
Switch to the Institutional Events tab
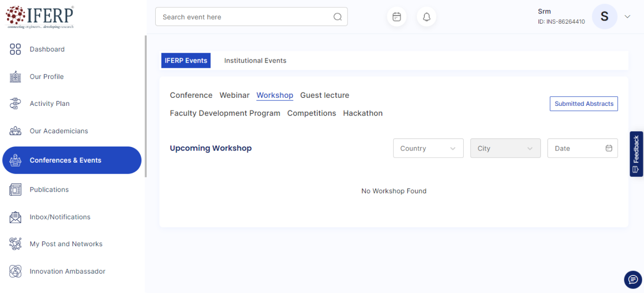[255, 61]
